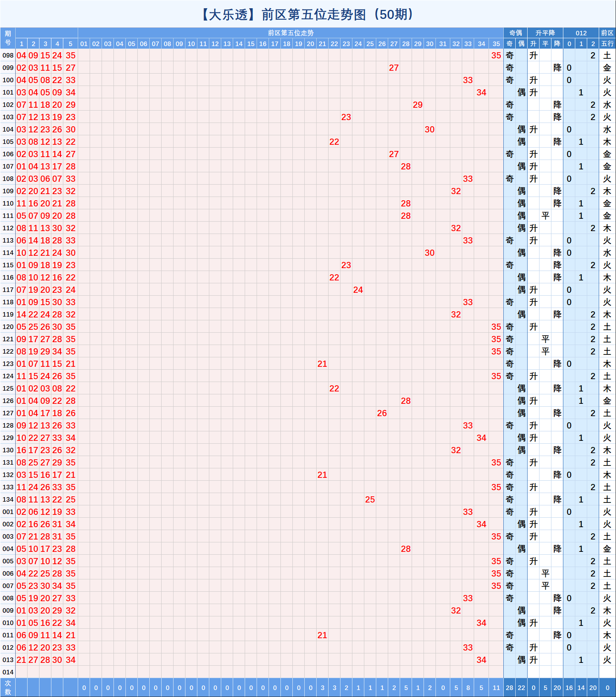Screen dimensions: 616x697
Task: Click the 升平降 group header
Action: [x=545, y=33]
